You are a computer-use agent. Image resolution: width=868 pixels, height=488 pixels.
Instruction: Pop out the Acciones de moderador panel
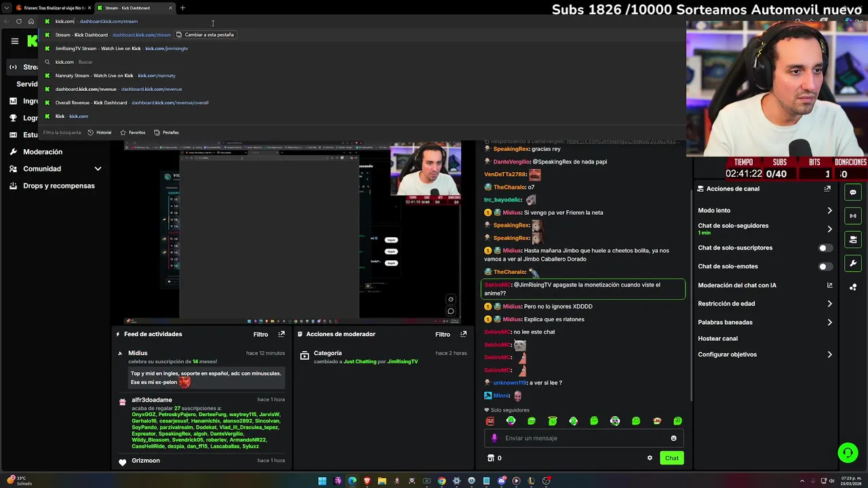(x=463, y=334)
